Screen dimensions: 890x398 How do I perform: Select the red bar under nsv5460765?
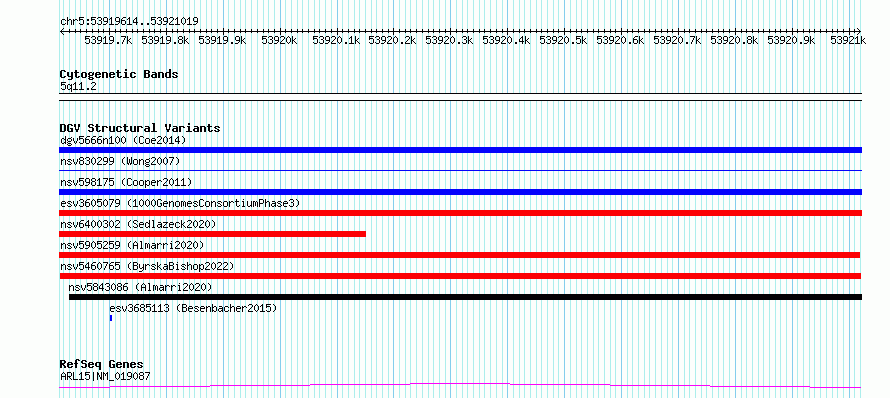(x=460, y=276)
